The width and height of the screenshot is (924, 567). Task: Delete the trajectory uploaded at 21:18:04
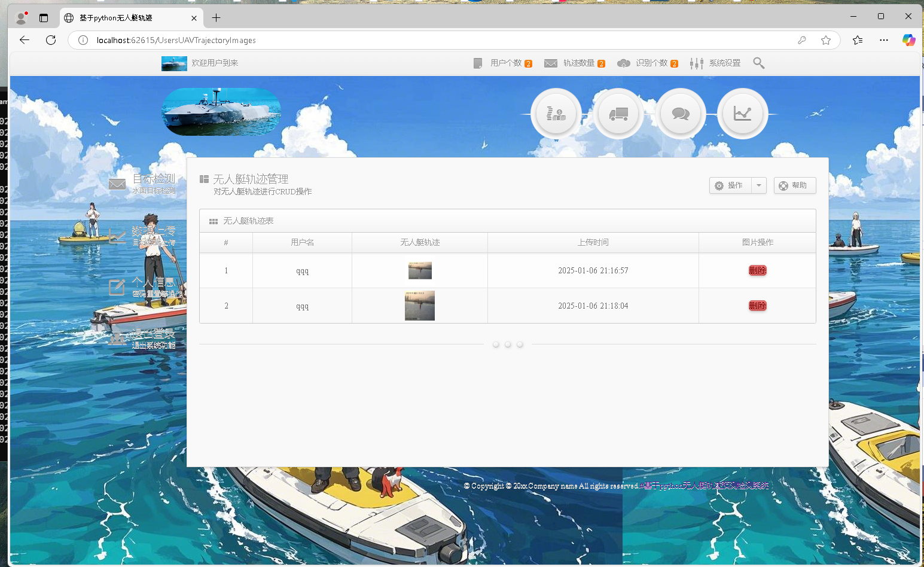pyautogui.click(x=758, y=306)
